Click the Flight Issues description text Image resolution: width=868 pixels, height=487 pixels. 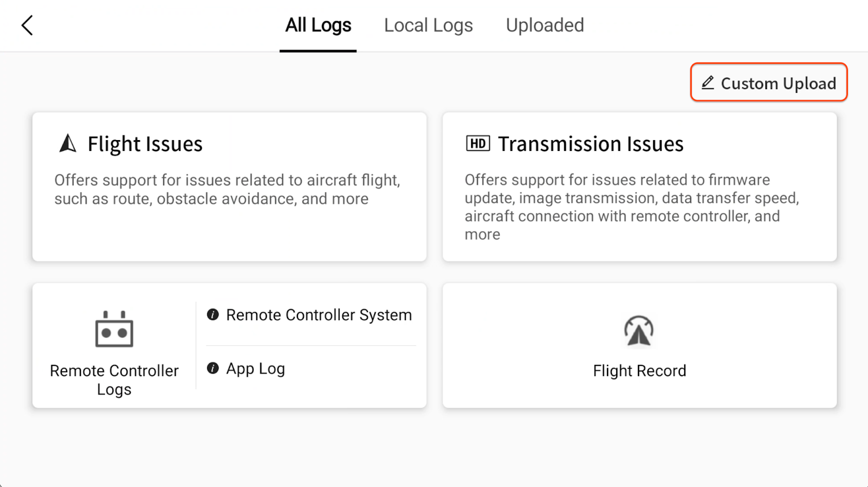pyautogui.click(x=227, y=189)
